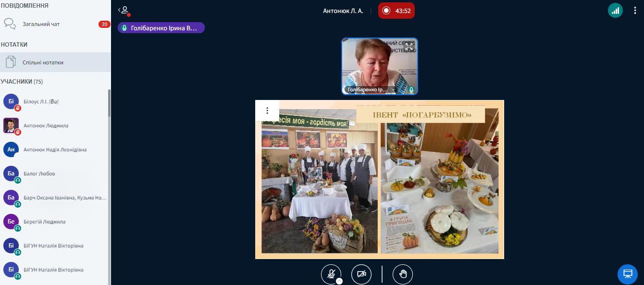Make the webcam video fullscreen
Viewport: 644px width, 285px height.
click(409, 47)
